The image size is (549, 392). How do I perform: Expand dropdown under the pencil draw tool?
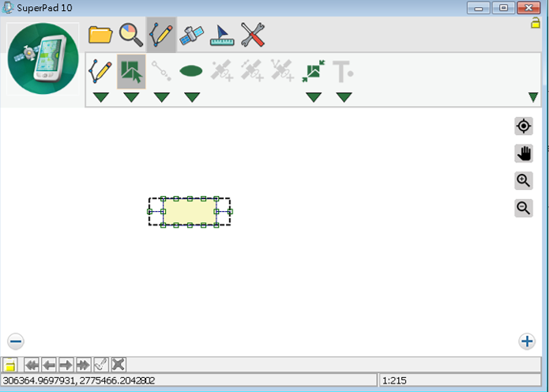pyautogui.click(x=101, y=97)
